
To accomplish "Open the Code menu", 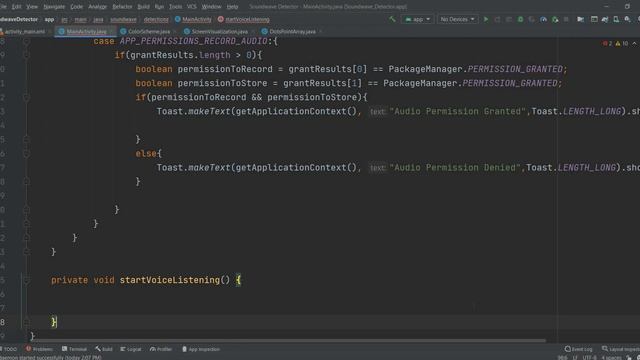I will [76, 7].
